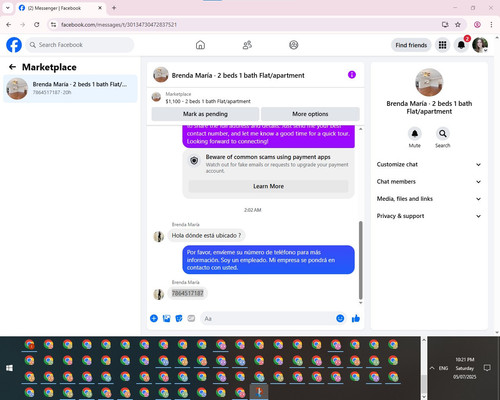Open conversation information purple icon
This screenshot has height=400, width=500.
point(352,75)
